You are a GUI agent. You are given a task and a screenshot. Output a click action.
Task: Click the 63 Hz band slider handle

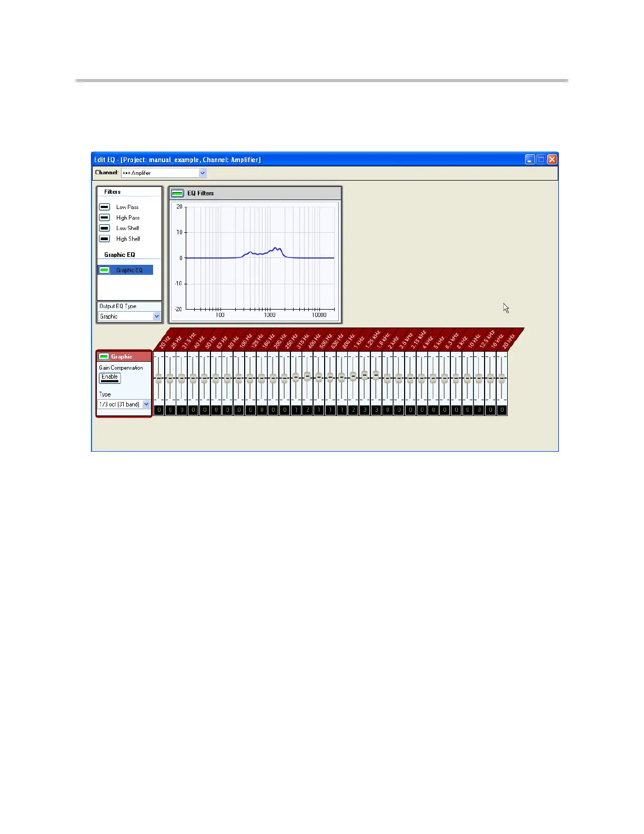click(x=216, y=378)
